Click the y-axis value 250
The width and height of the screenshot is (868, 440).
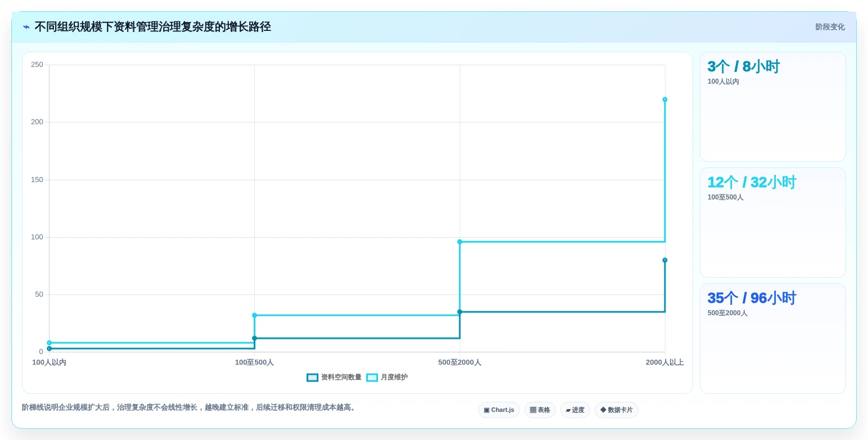coord(37,65)
